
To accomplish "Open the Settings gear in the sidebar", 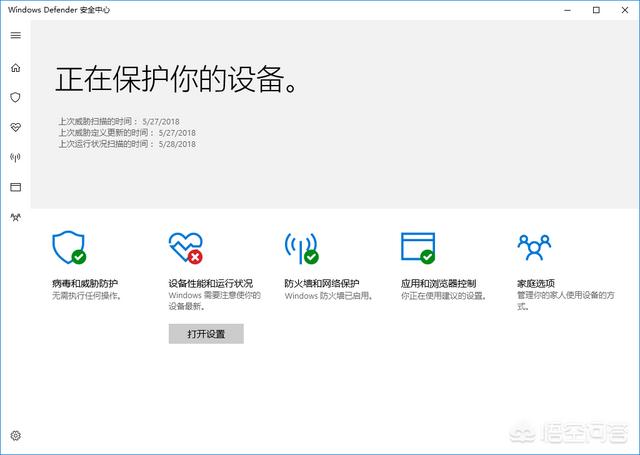I will pos(16,435).
